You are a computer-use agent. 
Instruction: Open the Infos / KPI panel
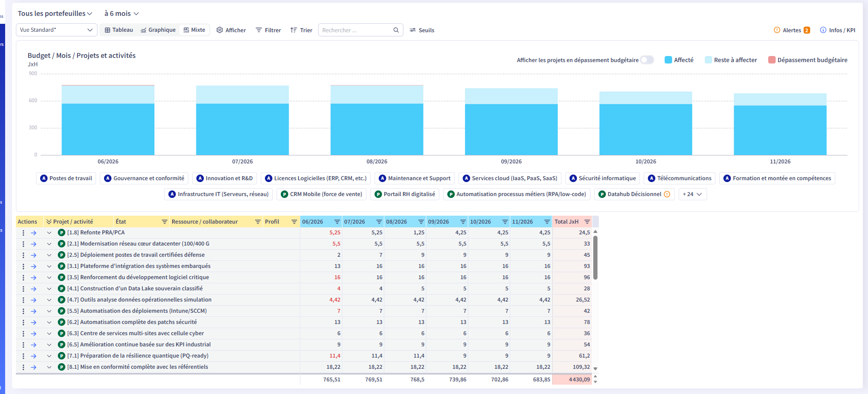coord(838,30)
